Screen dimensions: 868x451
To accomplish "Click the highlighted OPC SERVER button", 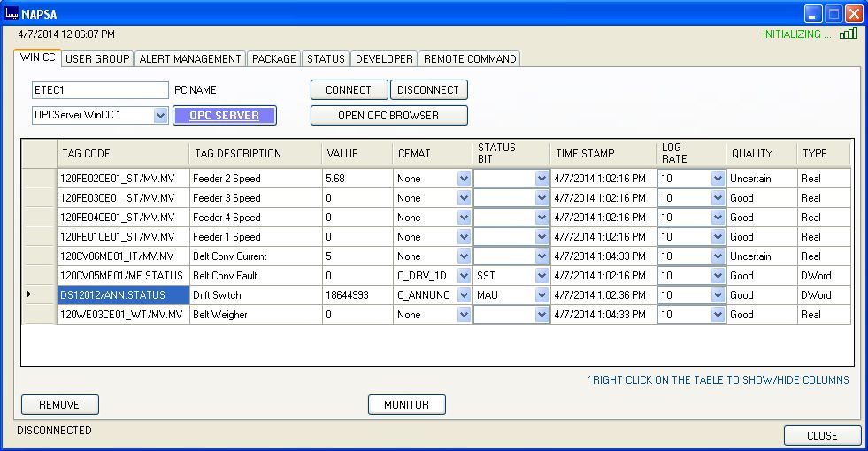I will click(x=224, y=115).
